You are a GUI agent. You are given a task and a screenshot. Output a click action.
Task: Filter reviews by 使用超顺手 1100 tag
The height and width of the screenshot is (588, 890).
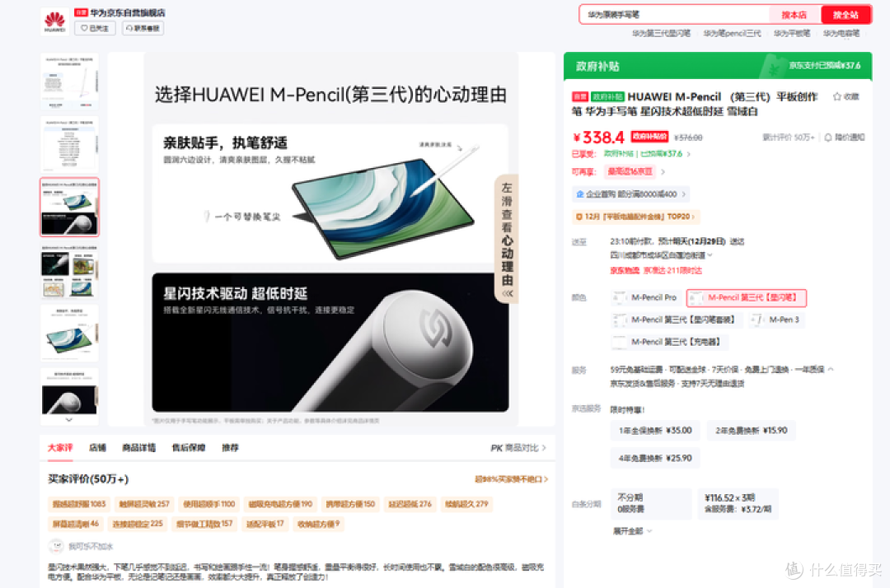point(208,504)
